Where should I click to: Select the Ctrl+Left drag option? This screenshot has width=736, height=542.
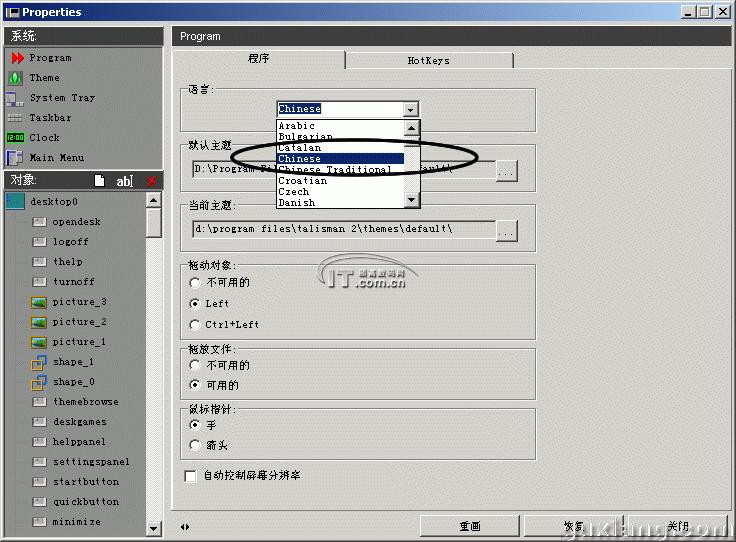(x=195, y=324)
